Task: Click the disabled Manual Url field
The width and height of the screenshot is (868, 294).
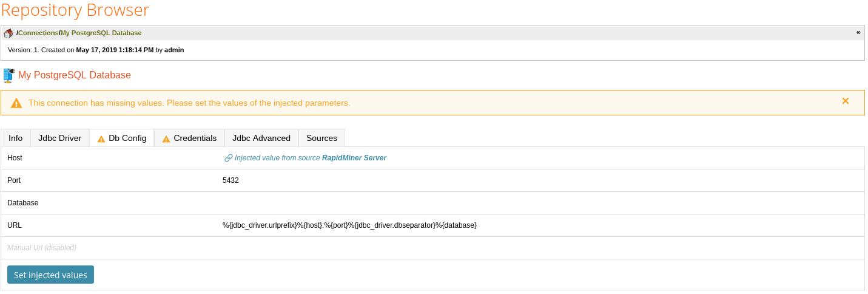Action: point(42,248)
